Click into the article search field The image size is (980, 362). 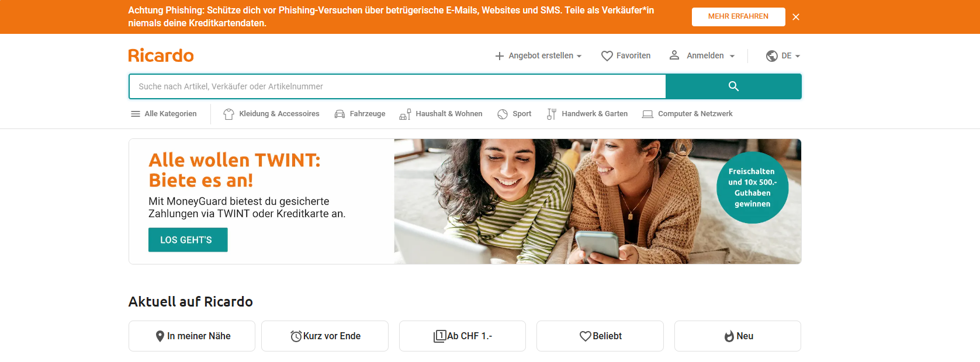point(397,86)
